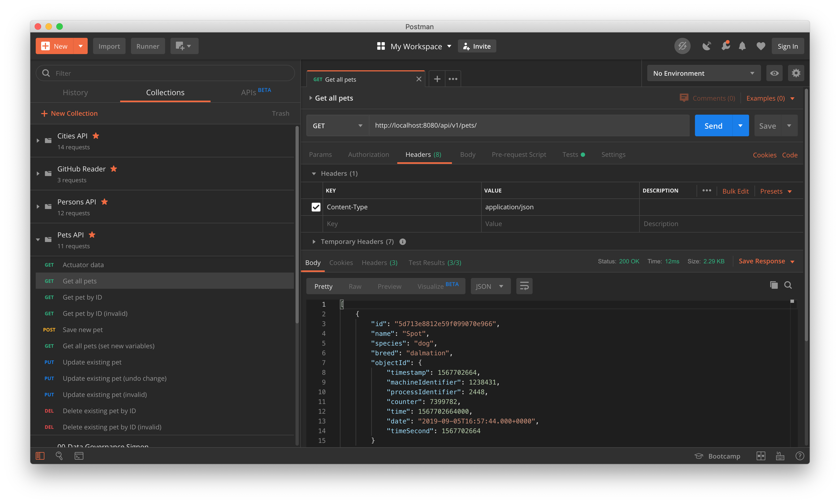Uncheck the Content-Type header checkbox

point(316,207)
